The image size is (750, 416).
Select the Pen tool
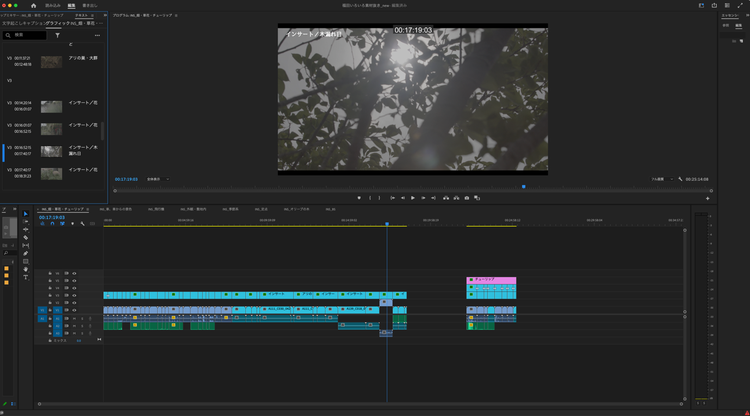click(x=26, y=253)
